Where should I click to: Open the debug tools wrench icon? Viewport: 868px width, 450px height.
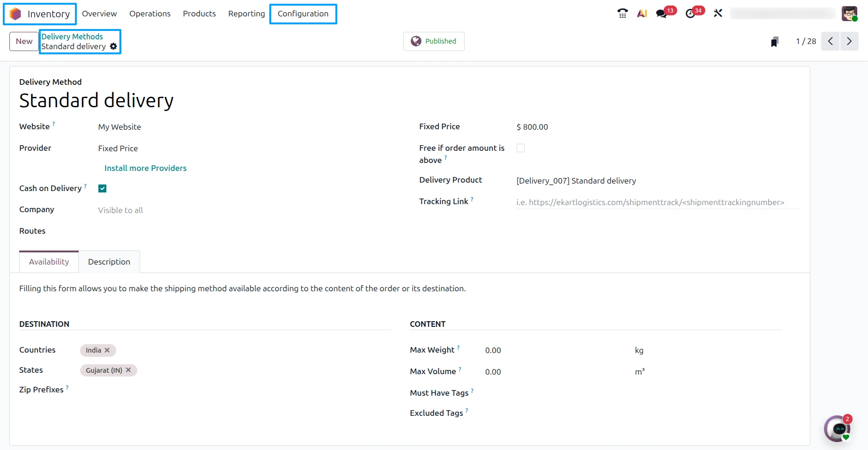[718, 14]
